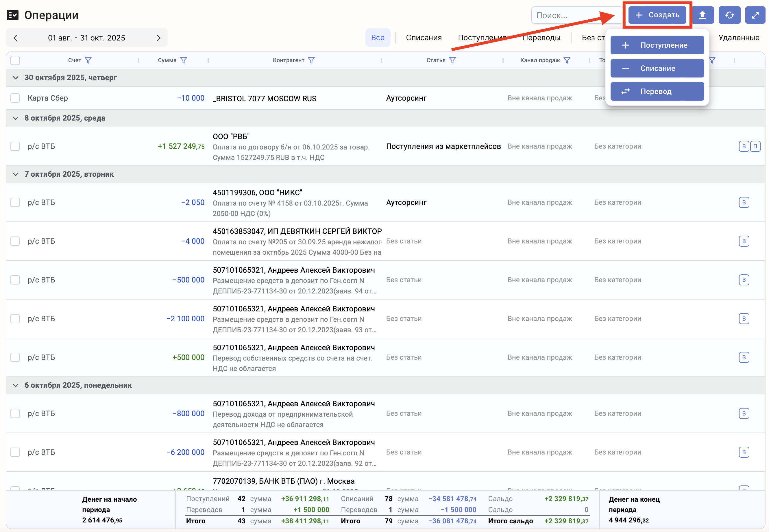Click the expand fullscreen icon

tap(755, 15)
